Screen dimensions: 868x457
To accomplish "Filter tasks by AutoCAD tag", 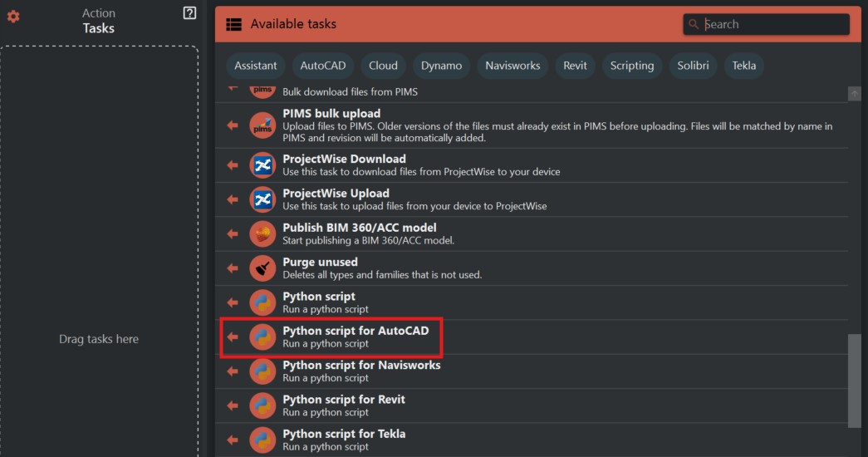I will pyautogui.click(x=323, y=66).
